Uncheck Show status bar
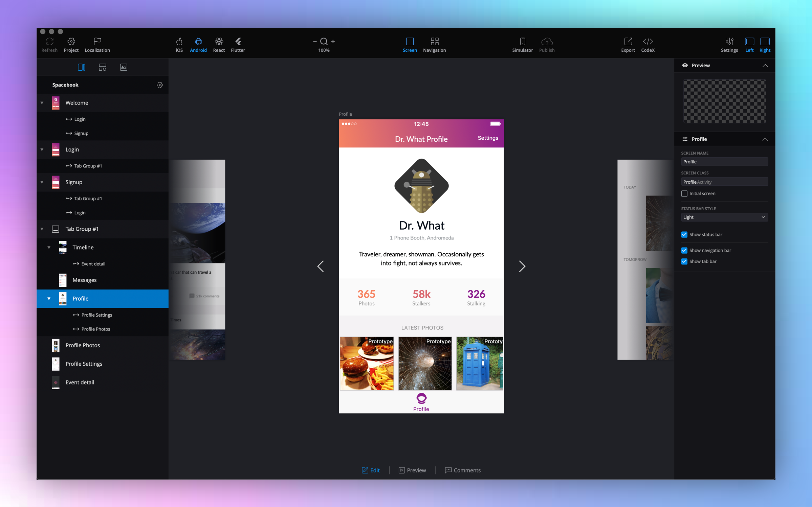 [684, 234]
